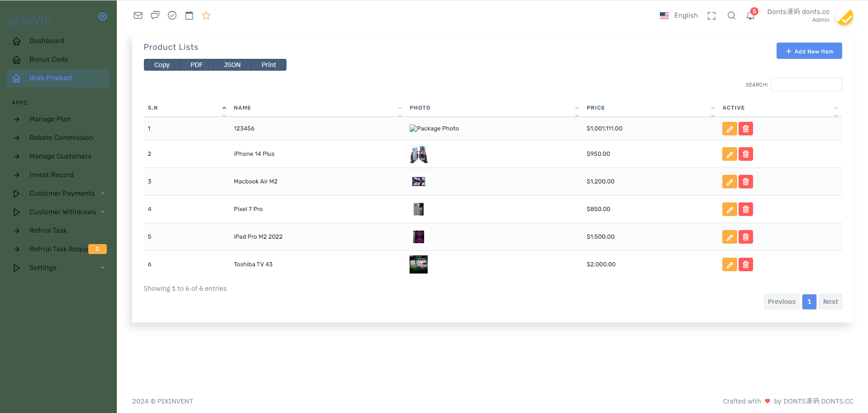Click the yellow star favorites icon
The image size is (868, 413).
(206, 15)
